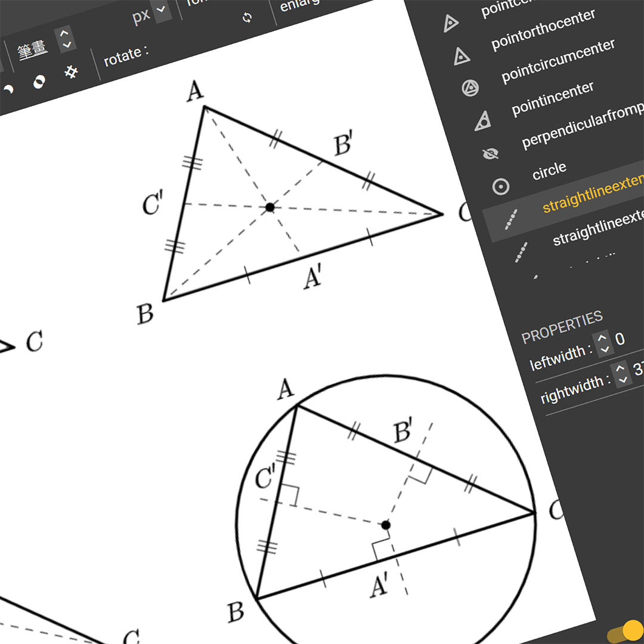The image size is (644, 644).
Task: Click the A' label under the upper triangle
Action: pyautogui.click(x=313, y=276)
